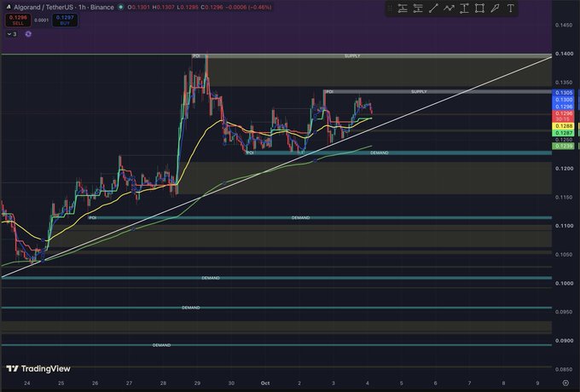This screenshot has width=580, height=392.
Task: Click yellow 0.1288 price scale label
Action: tap(563, 126)
